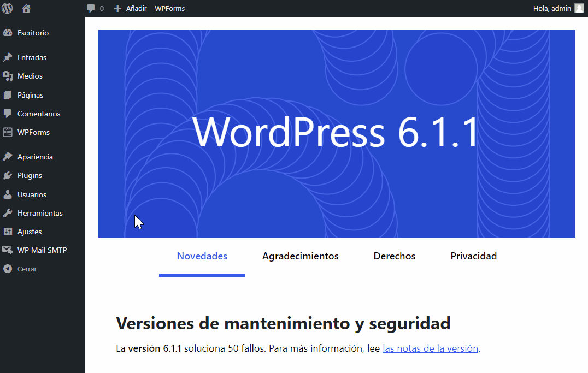This screenshot has width=588, height=373.
Task: Click the comments count 0 in admin bar
Action: [x=102, y=9]
